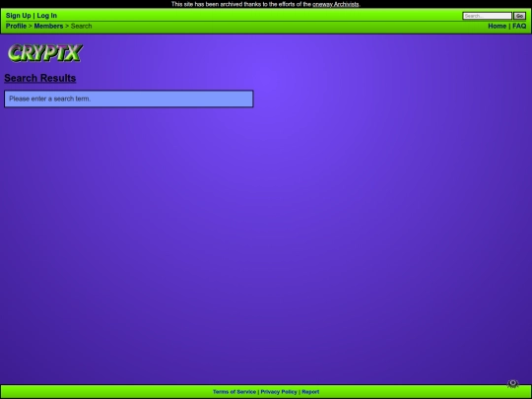Open the Sign Up link
This screenshot has width=532, height=399.
pyautogui.click(x=19, y=16)
